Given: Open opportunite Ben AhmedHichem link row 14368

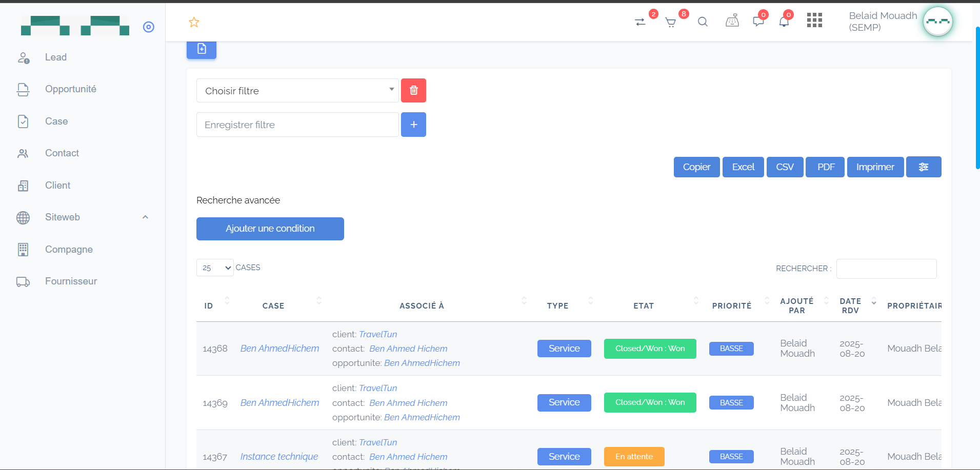Looking at the screenshot, I should click(422, 363).
